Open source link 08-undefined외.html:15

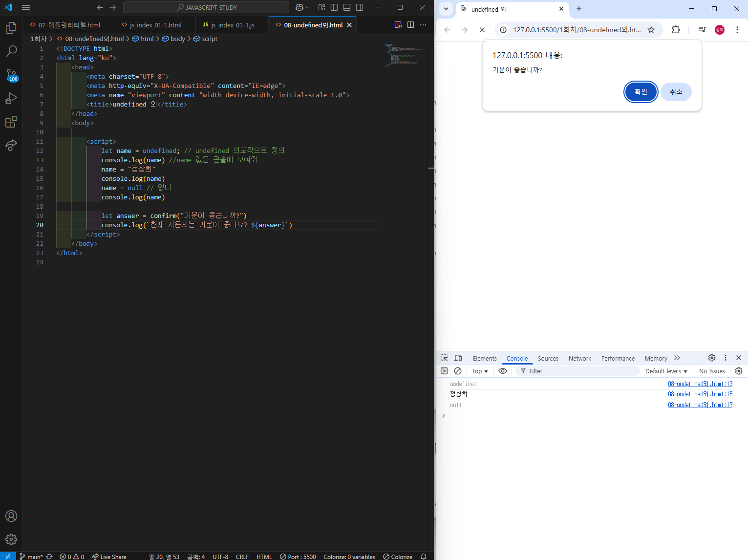pos(700,394)
